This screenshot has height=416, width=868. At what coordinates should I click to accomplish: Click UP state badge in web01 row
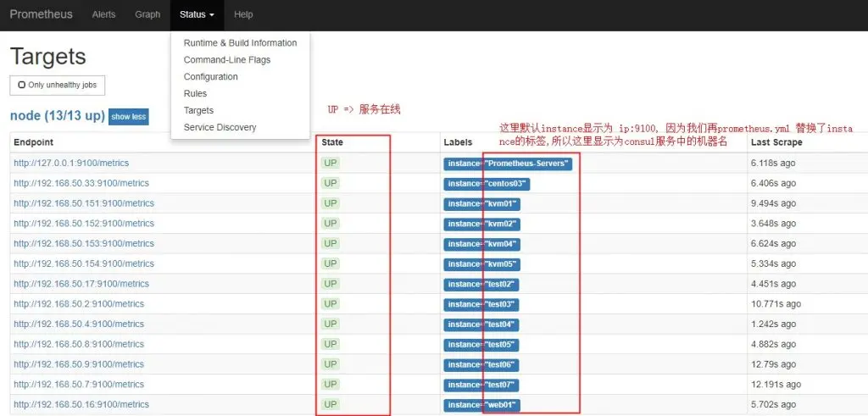pos(331,404)
